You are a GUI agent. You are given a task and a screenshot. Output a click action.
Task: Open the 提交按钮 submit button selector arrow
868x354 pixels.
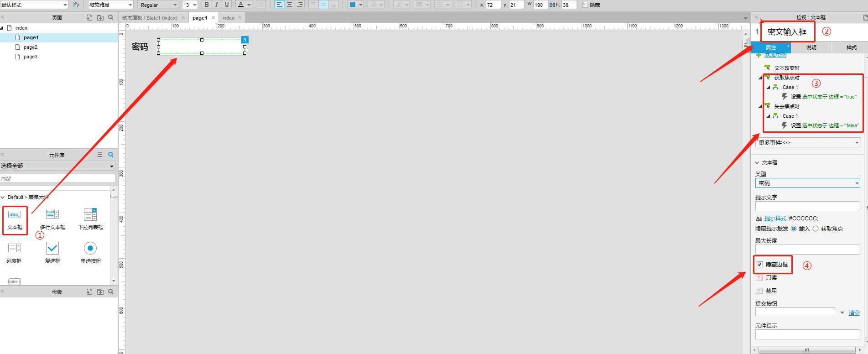tap(842, 312)
